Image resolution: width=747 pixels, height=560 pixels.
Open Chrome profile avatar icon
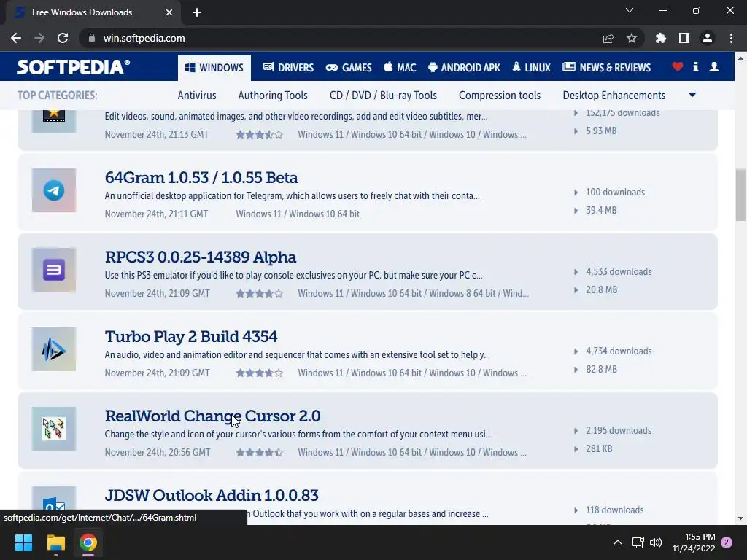[x=708, y=38]
